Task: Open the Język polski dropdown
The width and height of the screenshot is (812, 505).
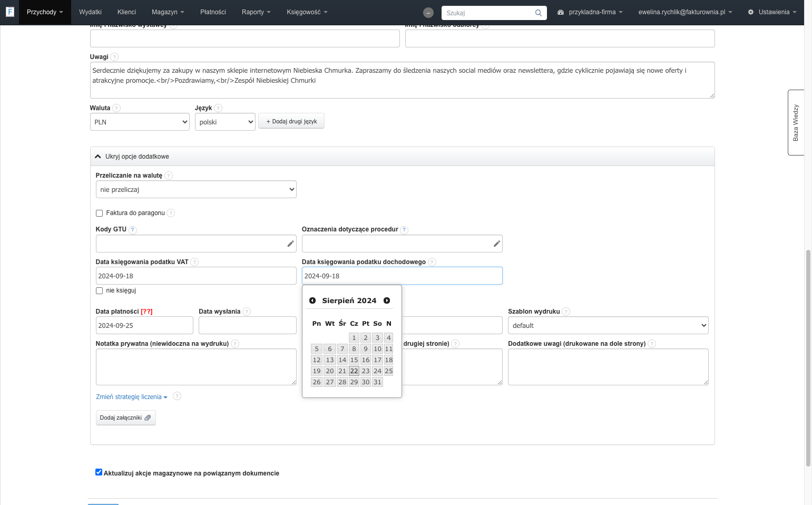Action: 225,122
